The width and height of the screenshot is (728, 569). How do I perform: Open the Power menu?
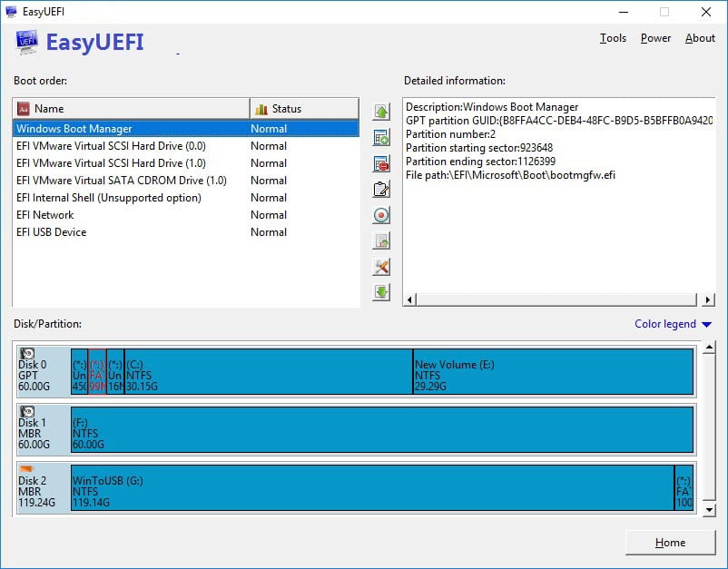click(655, 38)
